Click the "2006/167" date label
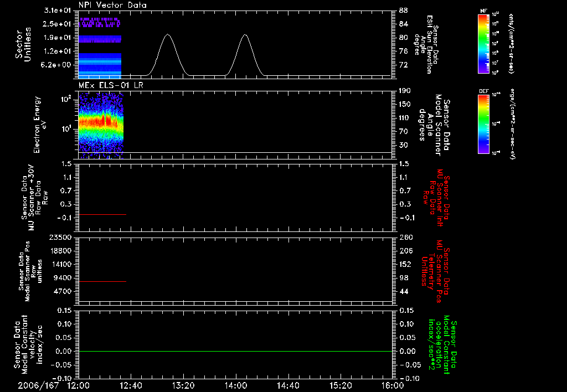Screen dimensions: 567x392 (38, 385)
